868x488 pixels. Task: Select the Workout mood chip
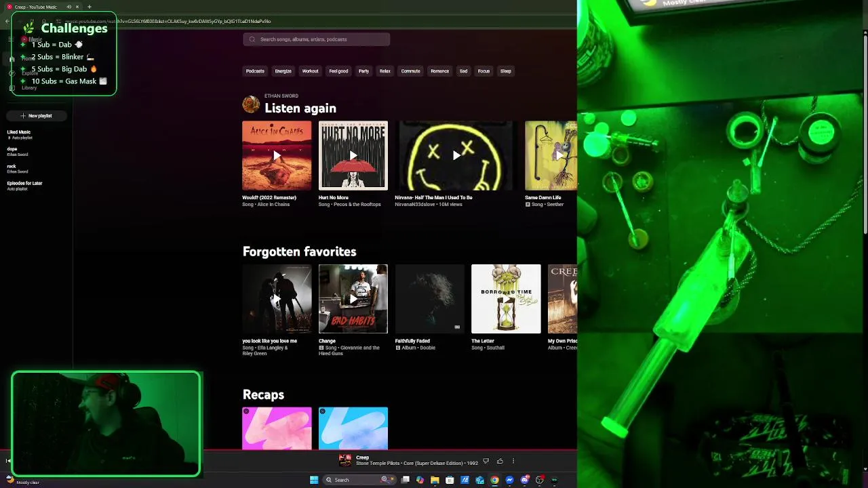pos(310,71)
